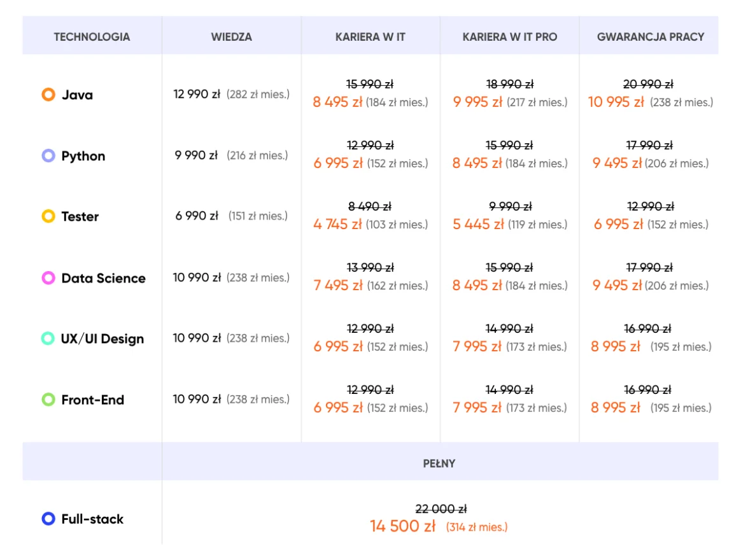Viewport: 741px width, 560px height.
Task: Click the TECHNOLOGIA column header
Action: (x=92, y=37)
